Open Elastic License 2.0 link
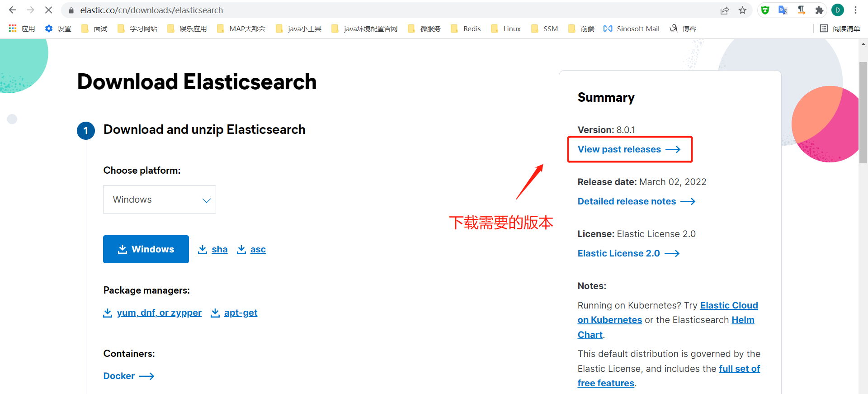Viewport: 868px width, 394px height. click(628, 253)
